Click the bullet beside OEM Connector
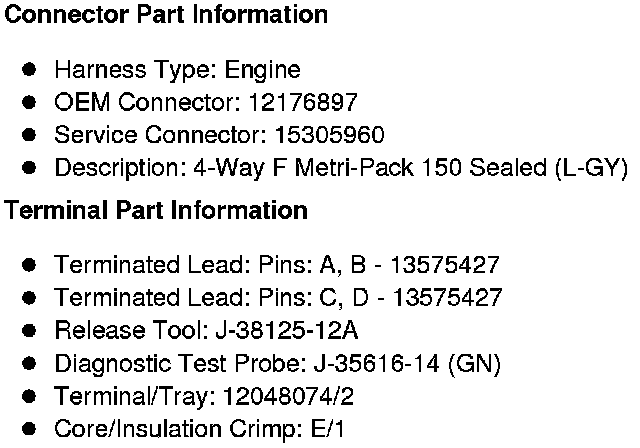Screen dimensions: 640x448 [x=29, y=102]
